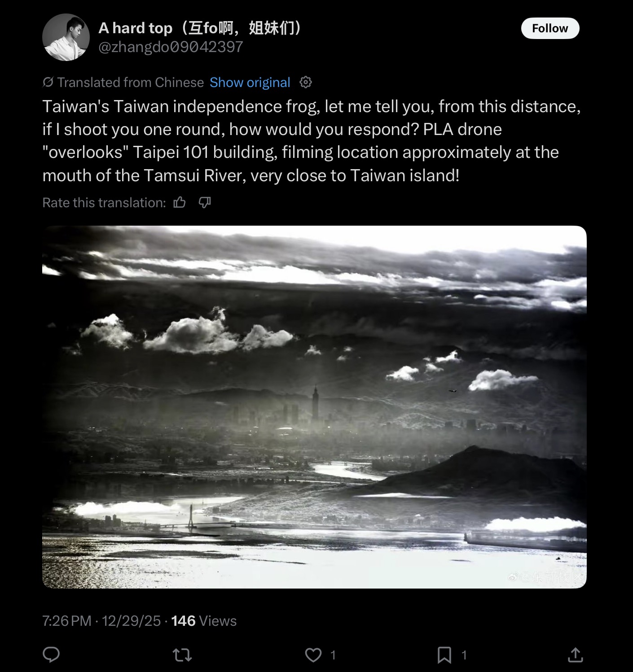Click the reply speech bubble icon
The width and height of the screenshot is (633, 672).
[x=51, y=655]
